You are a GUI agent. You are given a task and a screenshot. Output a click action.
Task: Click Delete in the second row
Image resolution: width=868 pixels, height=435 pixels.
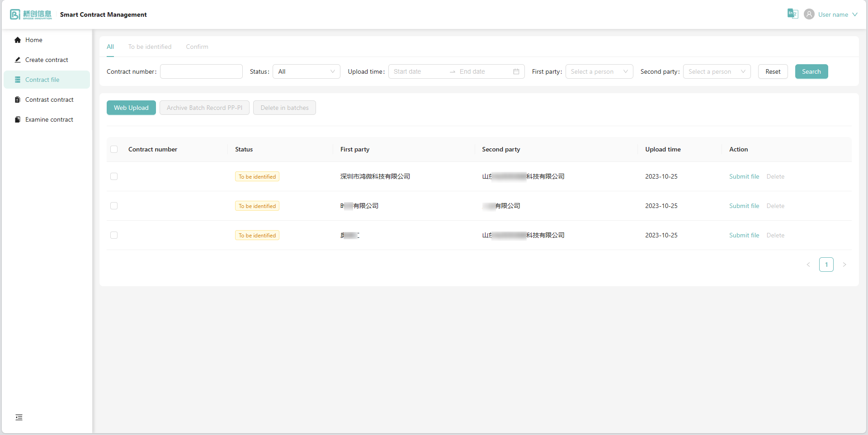pyautogui.click(x=775, y=206)
